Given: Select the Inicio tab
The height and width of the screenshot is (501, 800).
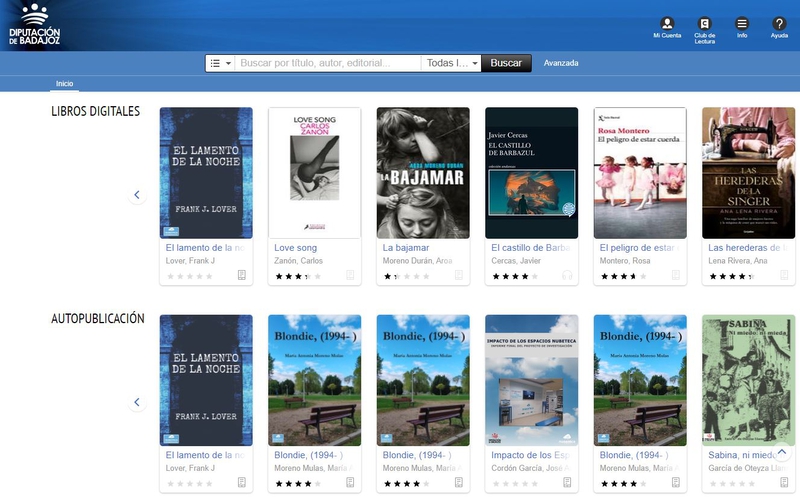Looking at the screenshot, I should coord(64,84).
